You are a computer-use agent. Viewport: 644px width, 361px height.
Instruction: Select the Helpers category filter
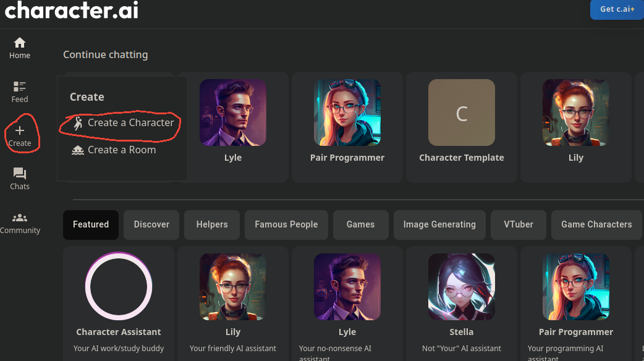211,224
